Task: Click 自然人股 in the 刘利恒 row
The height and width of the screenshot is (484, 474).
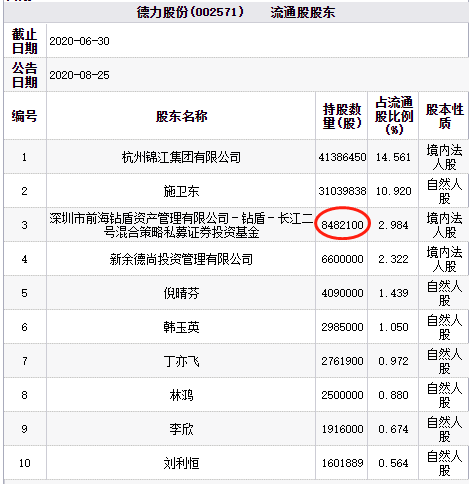Action: [x=444, y=463]
